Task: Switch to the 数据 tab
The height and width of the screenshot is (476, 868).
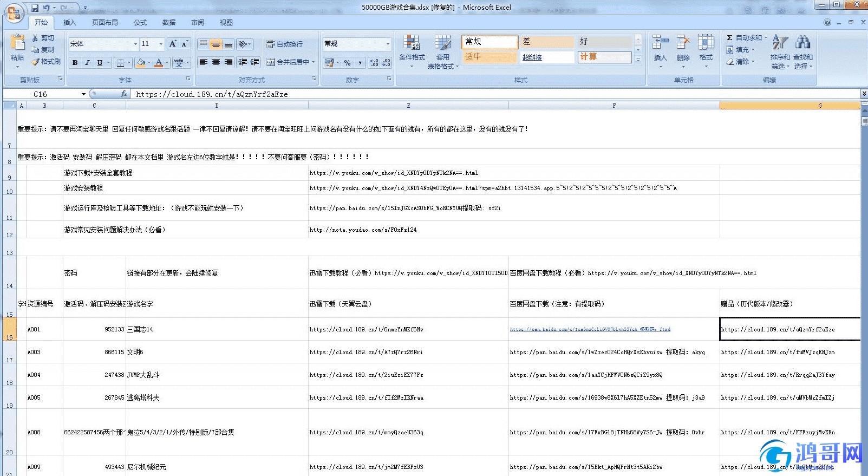Action: [x=169, y=23]
